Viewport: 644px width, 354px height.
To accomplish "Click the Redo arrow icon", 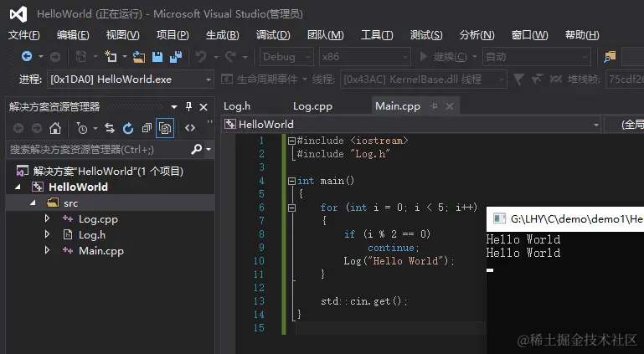I will (230, 57).
